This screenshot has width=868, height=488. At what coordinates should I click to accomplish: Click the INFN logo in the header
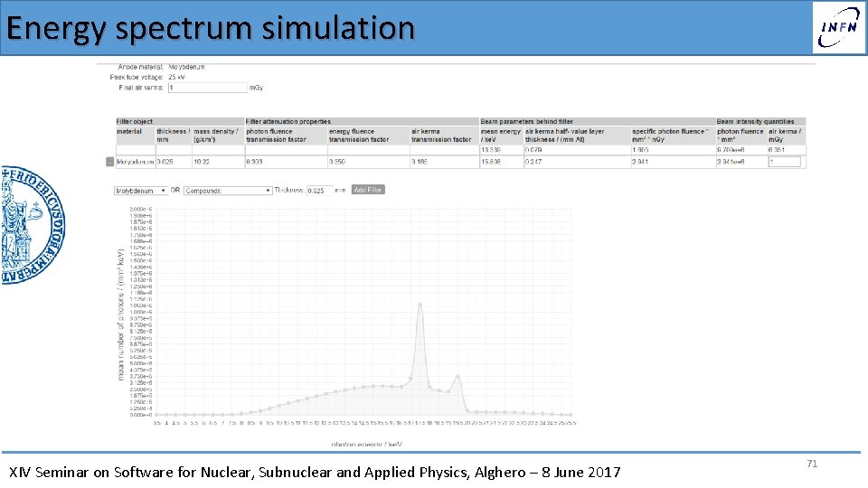click(x=839, y=27)
